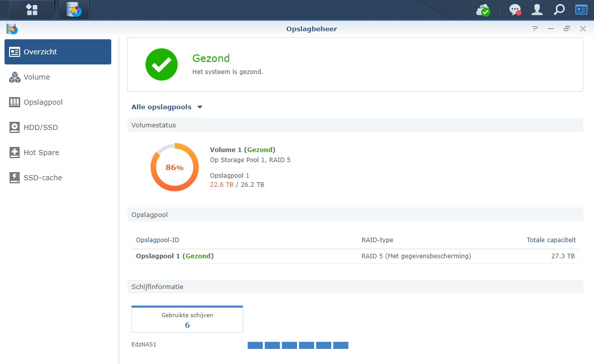Click the RAID-type column header

(378, 240)
